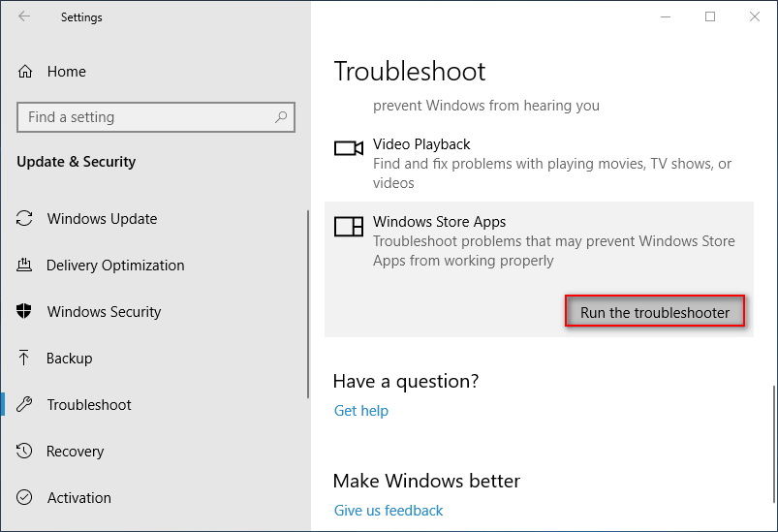The width and height of the screenshot is (778, 532).
Task: Open the Get help link
Action: (361, 411)
